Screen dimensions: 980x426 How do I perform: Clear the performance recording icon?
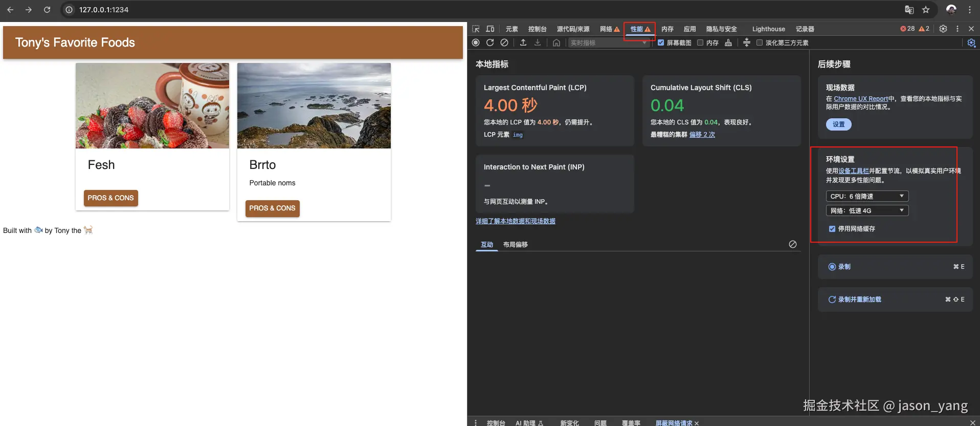(x=504, y=42)
